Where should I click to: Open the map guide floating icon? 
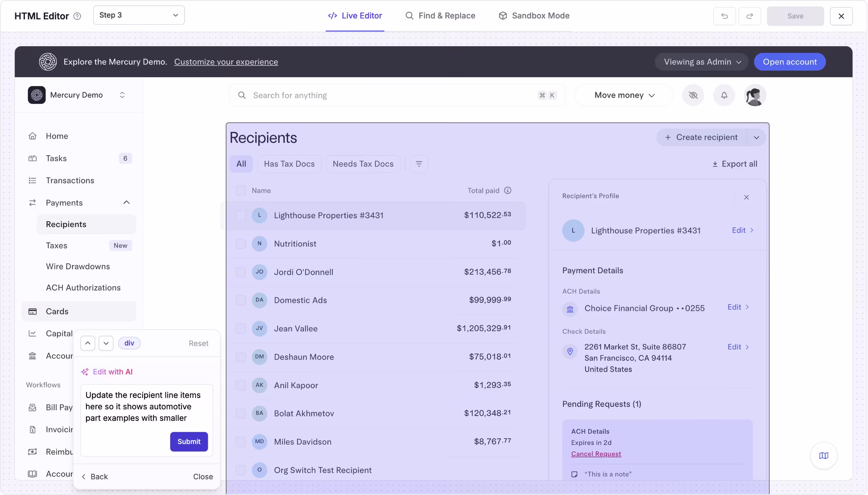click(824, 456)
